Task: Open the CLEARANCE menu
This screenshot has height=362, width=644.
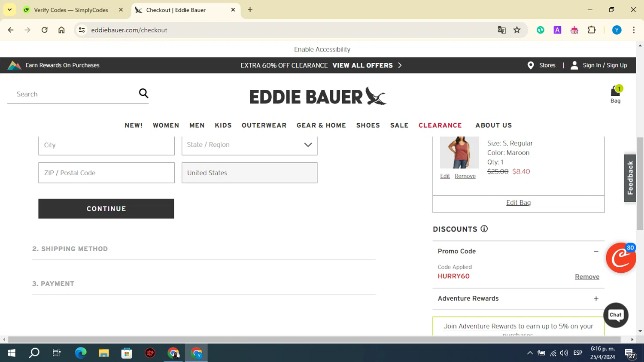Action: pos(440,125)
